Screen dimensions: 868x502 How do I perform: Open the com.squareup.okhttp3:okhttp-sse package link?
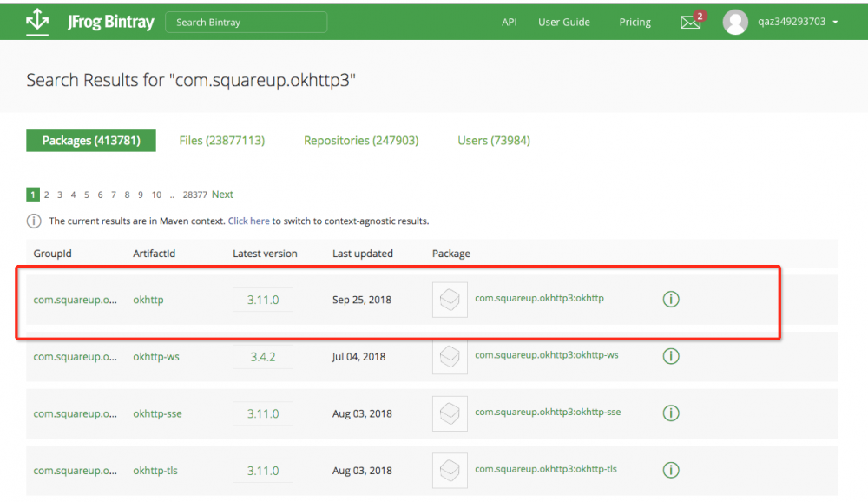tap(548, 412)
